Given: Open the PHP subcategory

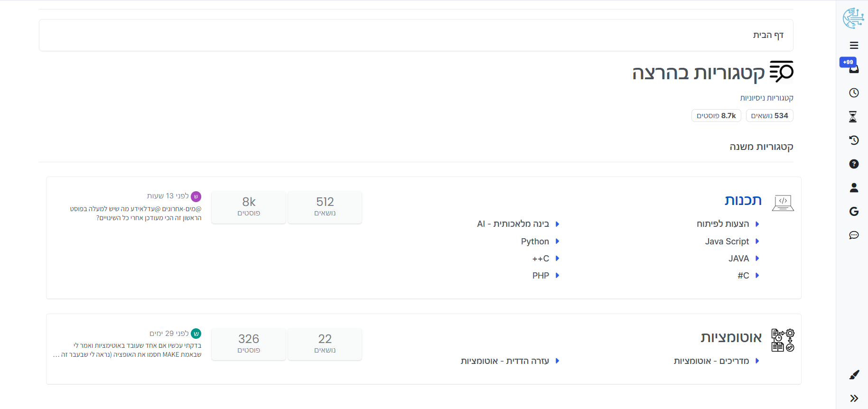Looking at the screenshot, I should click(541, 276).
